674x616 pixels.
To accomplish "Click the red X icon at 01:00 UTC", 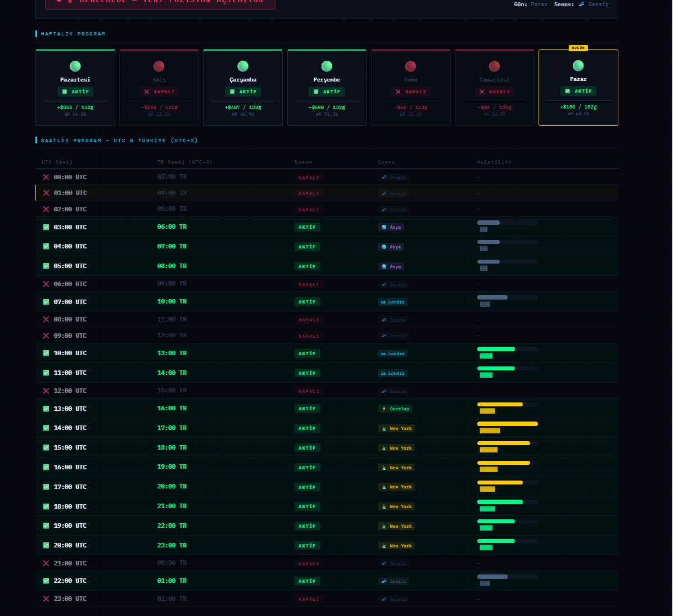I will (46, 193).
